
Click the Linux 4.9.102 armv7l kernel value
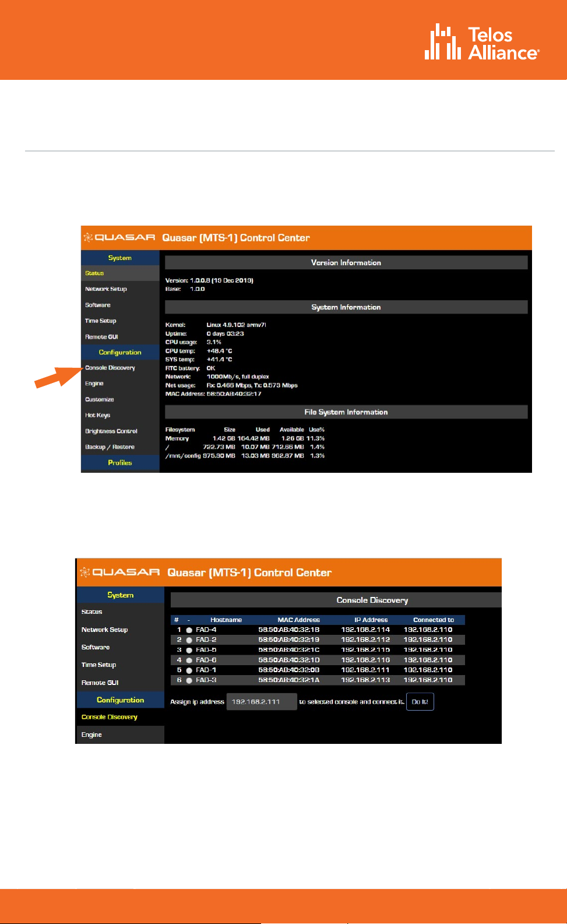236,325
